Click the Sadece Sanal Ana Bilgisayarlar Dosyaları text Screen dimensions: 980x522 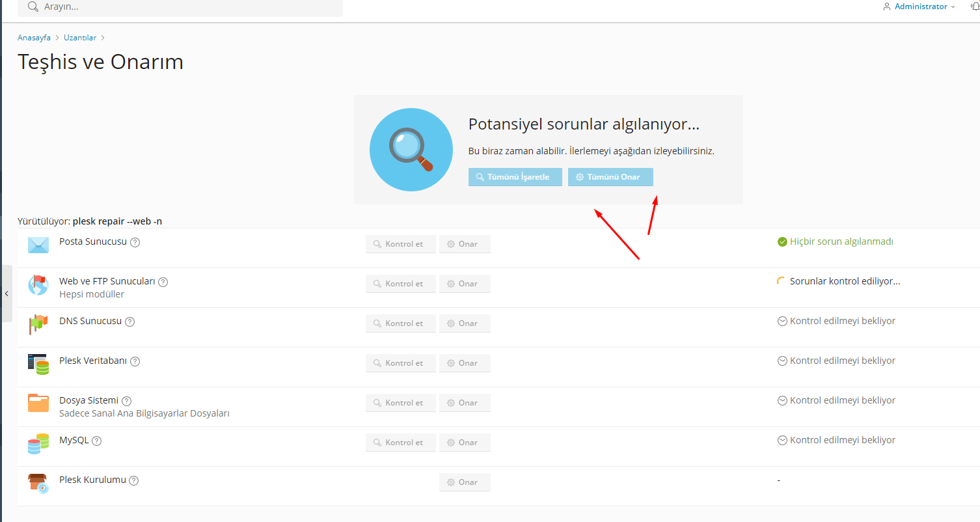point(144,413)
